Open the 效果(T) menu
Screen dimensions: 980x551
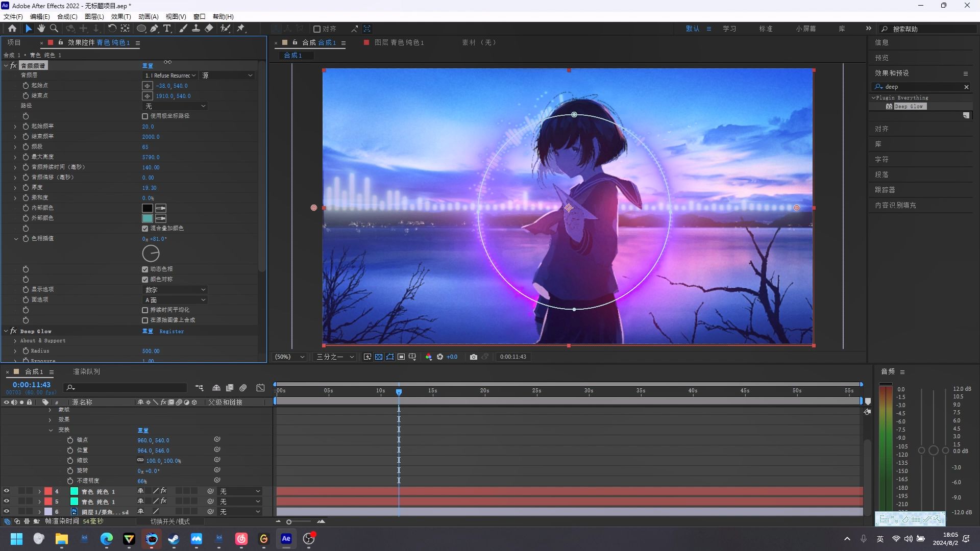tap(120, 16)
